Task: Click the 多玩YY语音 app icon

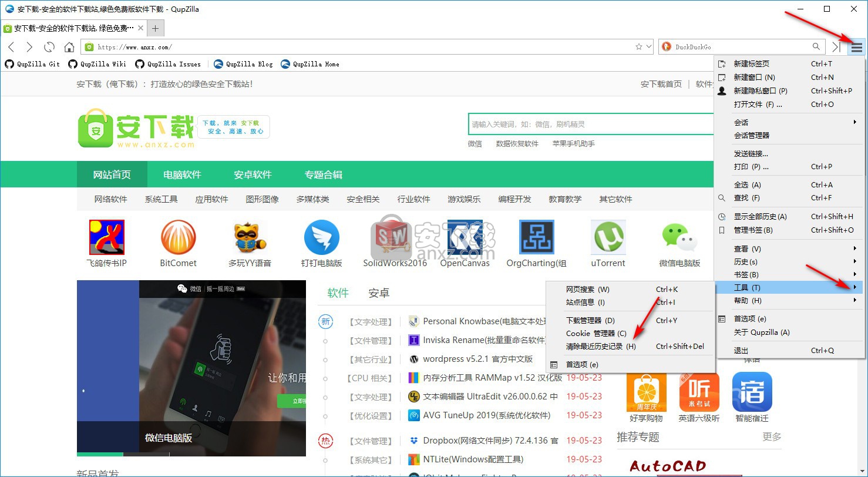Action: point(250,237)
